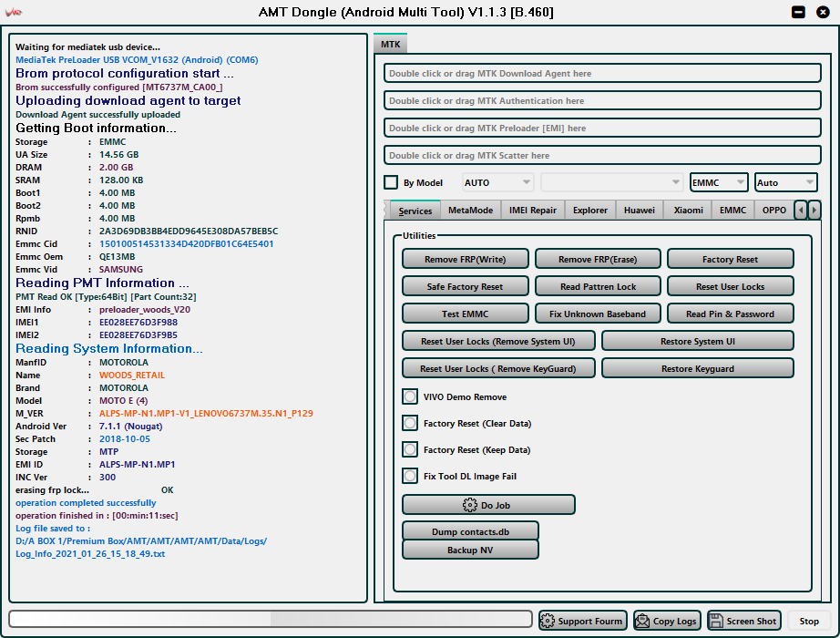Screen dimensions: 840x638
Task: Click the Do Job button
Action: coord(488,505)
